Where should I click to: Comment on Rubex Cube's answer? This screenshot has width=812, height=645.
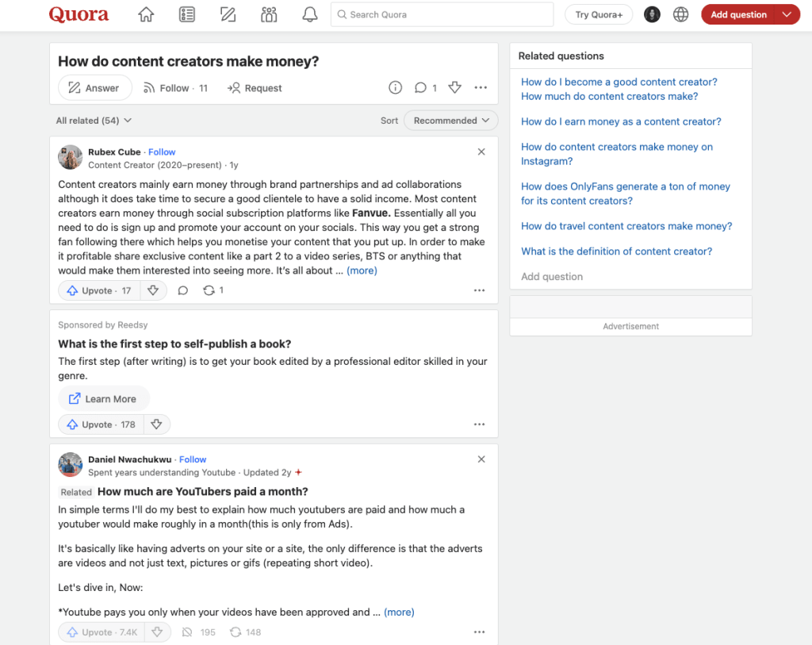183,290
